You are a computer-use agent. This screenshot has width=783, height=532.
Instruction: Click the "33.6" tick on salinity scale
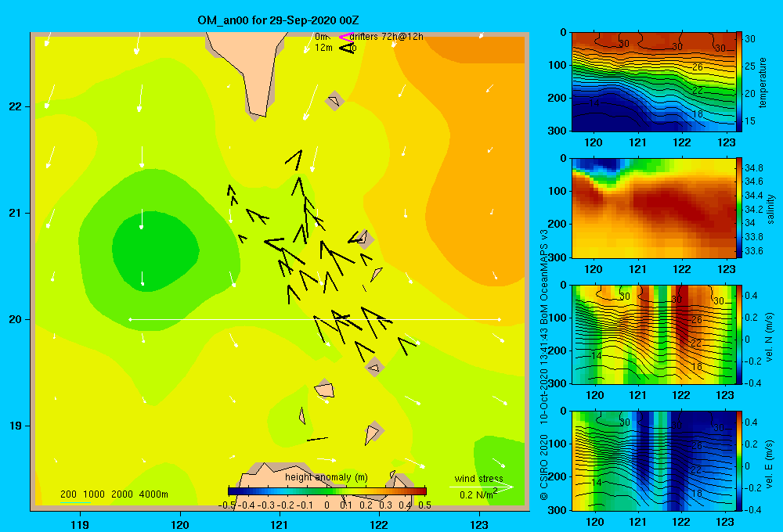click(x=753, y=251)
